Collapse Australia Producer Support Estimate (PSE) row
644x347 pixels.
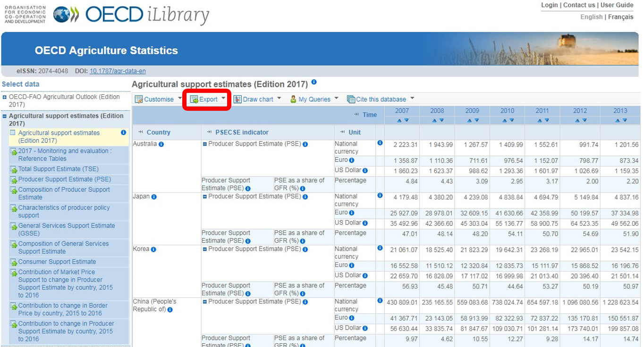click(204, 144)
